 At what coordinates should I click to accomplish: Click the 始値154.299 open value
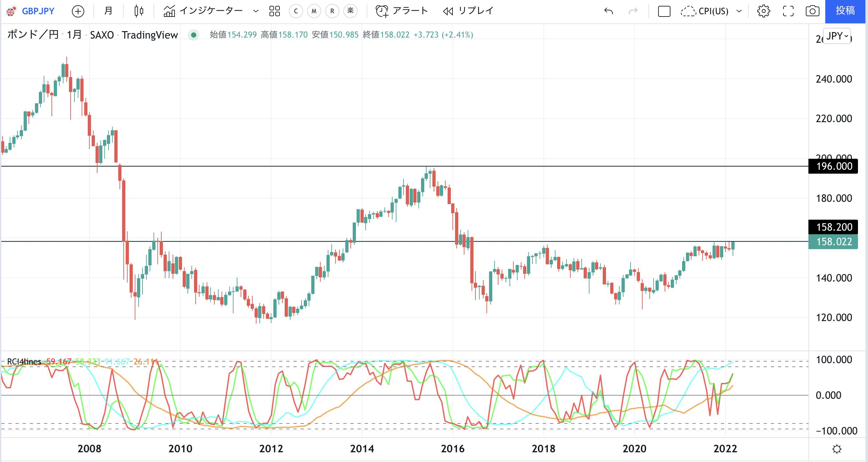[233, 35]
